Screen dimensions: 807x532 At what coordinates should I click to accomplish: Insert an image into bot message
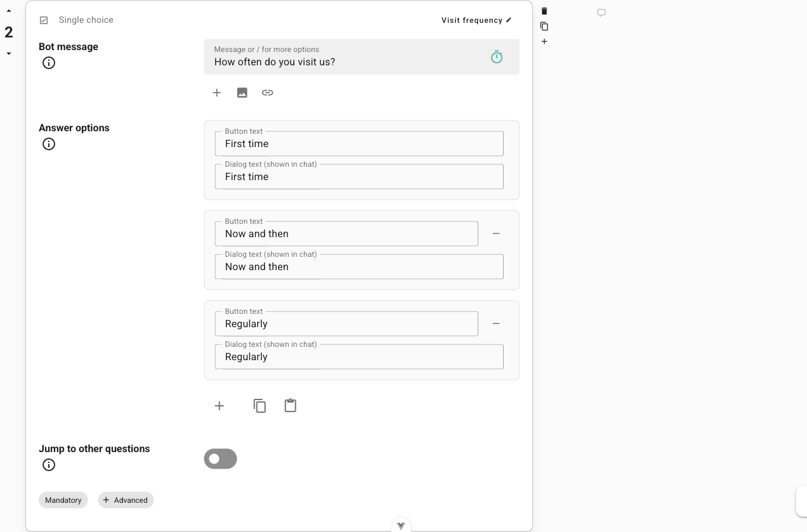tap(242, 93)
